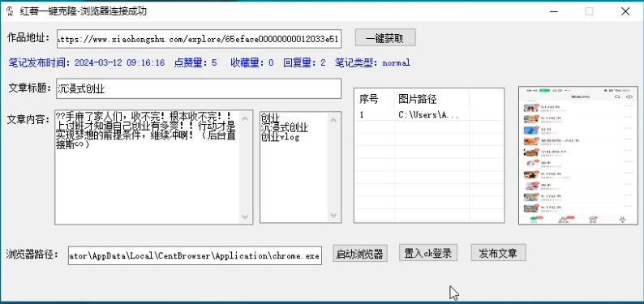Click the 笔记类型: normal text

pyautogui.click(x=372, y=62)
